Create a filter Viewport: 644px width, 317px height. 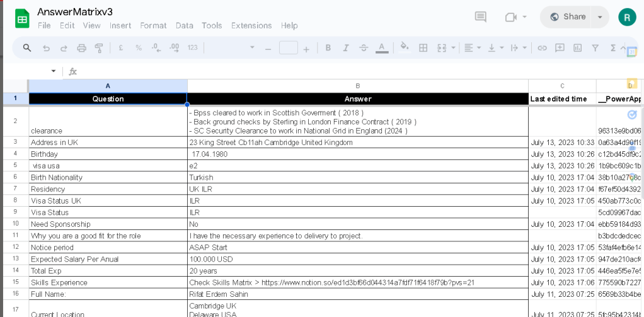[595, 48]
